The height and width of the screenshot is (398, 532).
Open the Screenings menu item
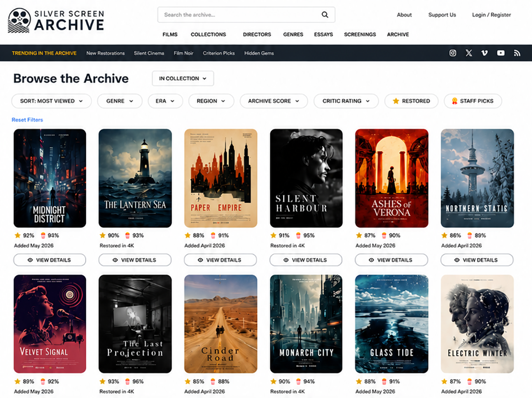click(360, 34)
